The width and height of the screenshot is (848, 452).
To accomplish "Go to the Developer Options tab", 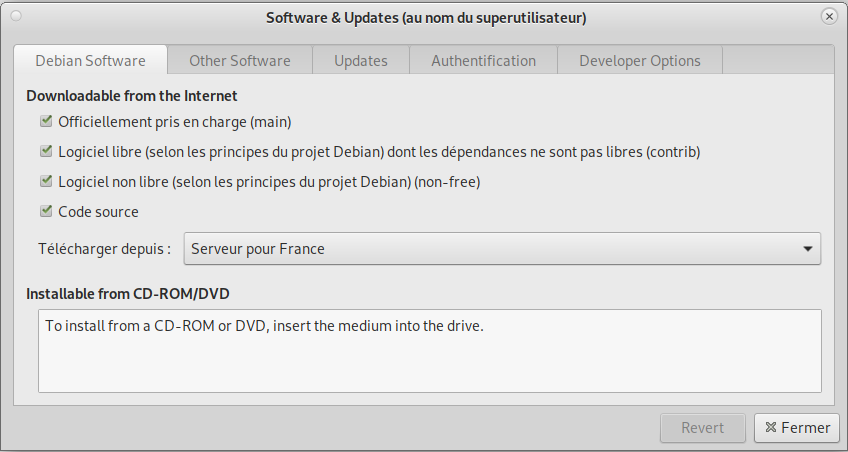I will point(640,61).
